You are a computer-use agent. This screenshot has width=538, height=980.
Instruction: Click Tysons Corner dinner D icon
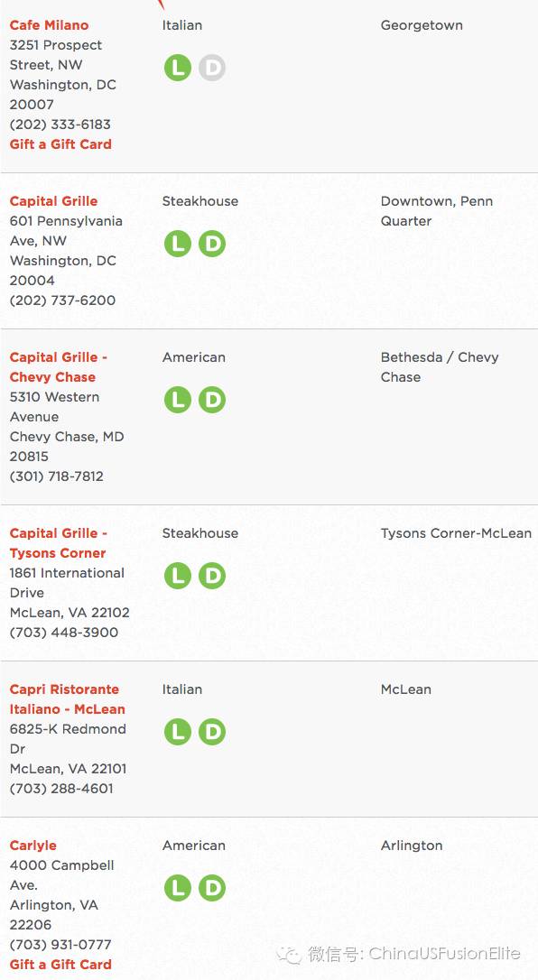click(212, 576)
